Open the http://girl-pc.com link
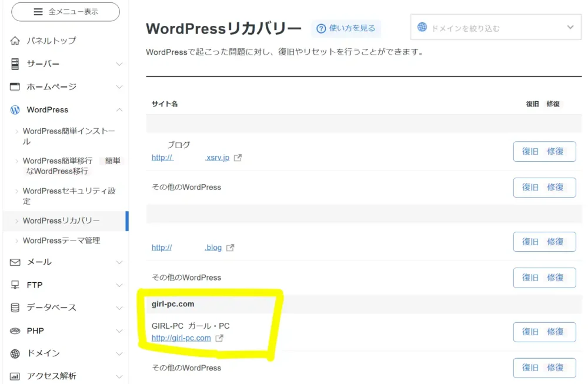 coord(181,338)
